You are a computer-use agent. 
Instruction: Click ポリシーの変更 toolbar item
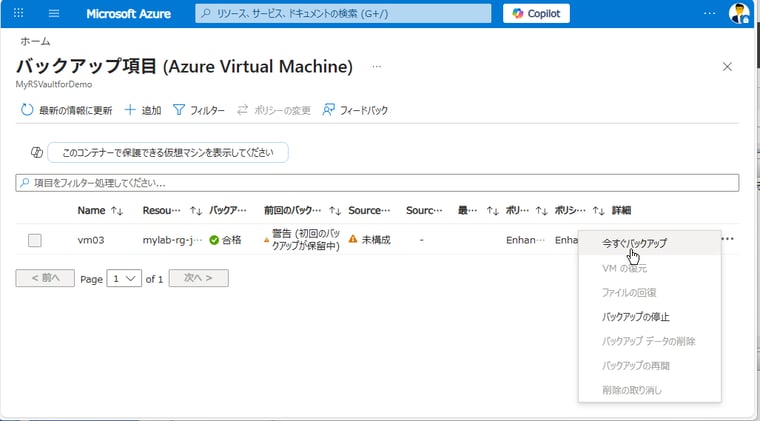point(274,110)
